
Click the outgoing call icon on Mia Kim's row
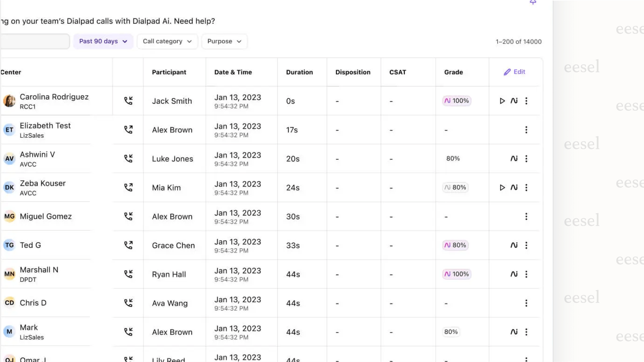click(128, 187)
